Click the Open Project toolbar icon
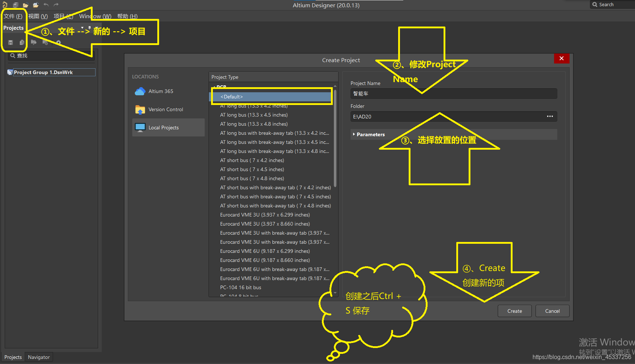The width and height of the screenshot is (635, 364). [x=36, y=5]
